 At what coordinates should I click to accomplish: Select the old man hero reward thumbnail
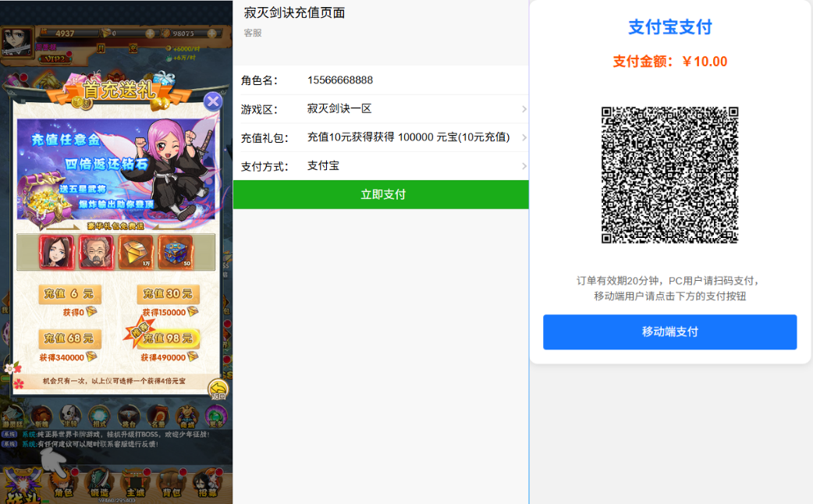[x=96, y=252]
